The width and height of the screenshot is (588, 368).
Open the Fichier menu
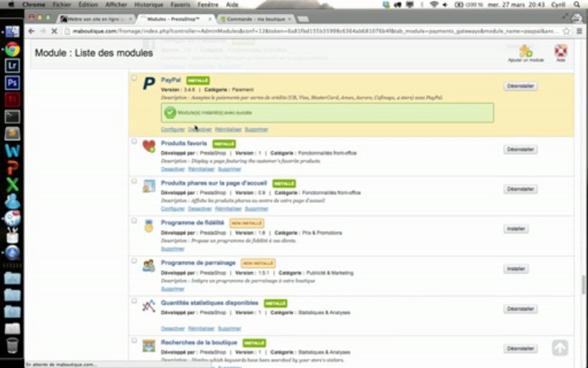click(61, 5)
